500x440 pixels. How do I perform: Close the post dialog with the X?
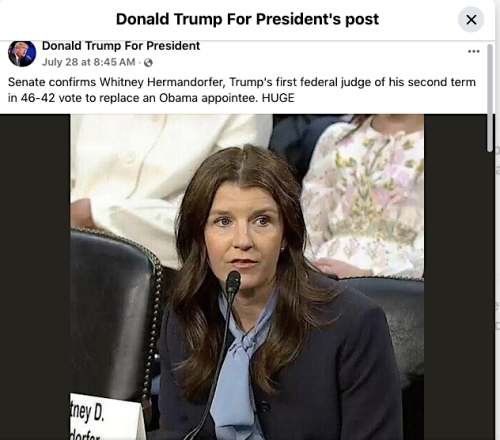point(471,20)
